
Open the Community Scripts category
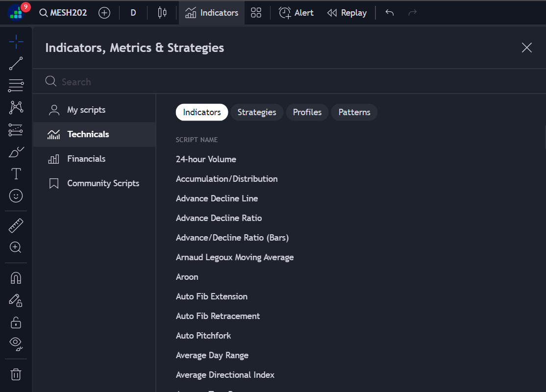pyautogui.click(x=95, y=183)
